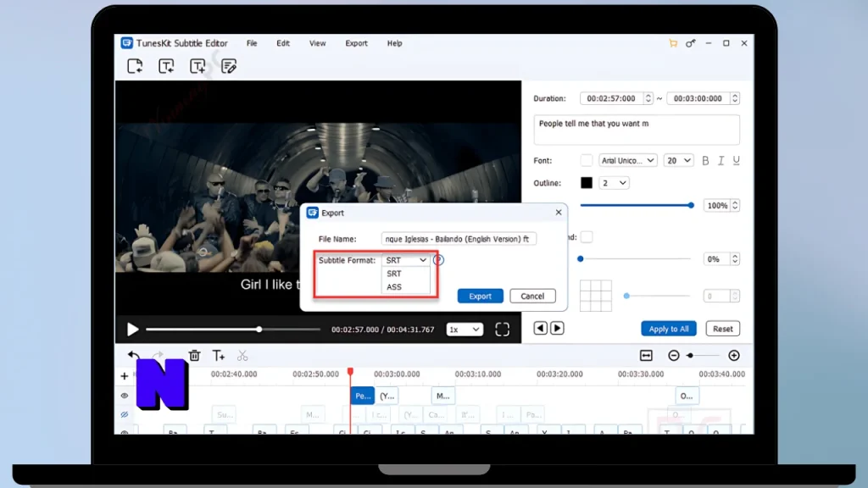
Task: Open the edit subtitle list icon
Action: [x=229, y=66]
